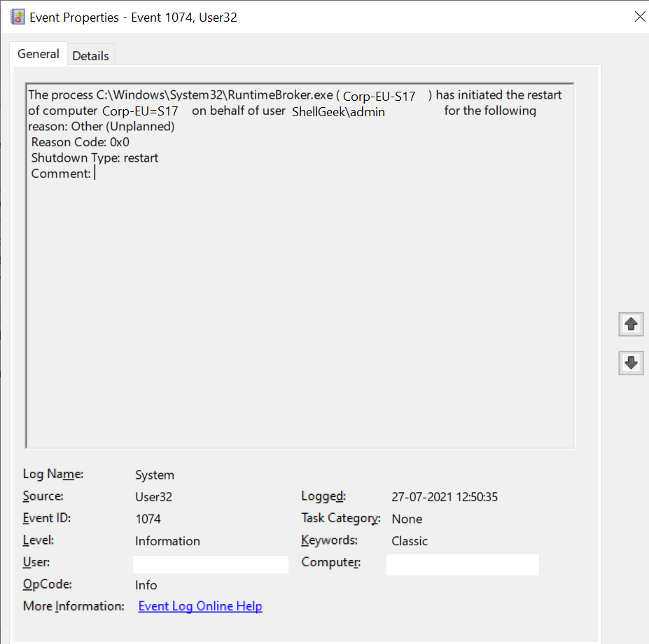Click the down arrow to view next event

pos(630,363)
